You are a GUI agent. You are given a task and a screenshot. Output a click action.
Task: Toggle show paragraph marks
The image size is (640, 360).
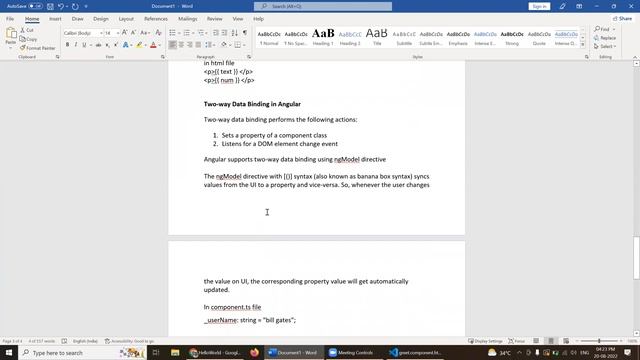click(x=245, y=33)
